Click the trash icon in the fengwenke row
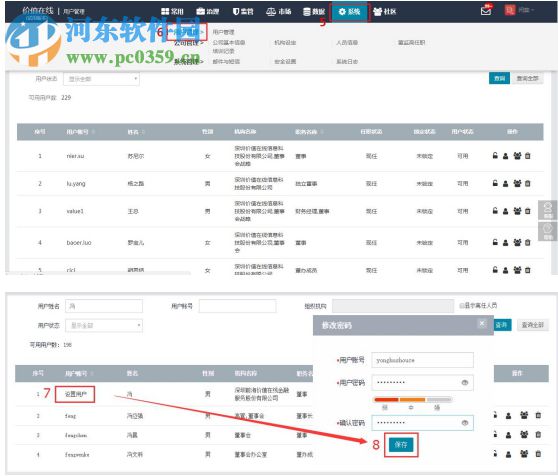Image resolution: width=558 pixels, height=476 pixels. click(x=538, y=454)
